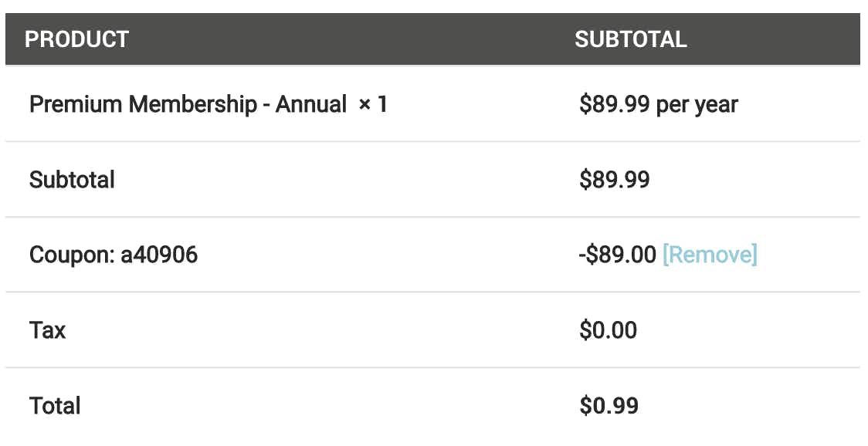868x446 pixels.
Task: Click the -$89.00 discount amount
Action: click(x=617, y=255)
